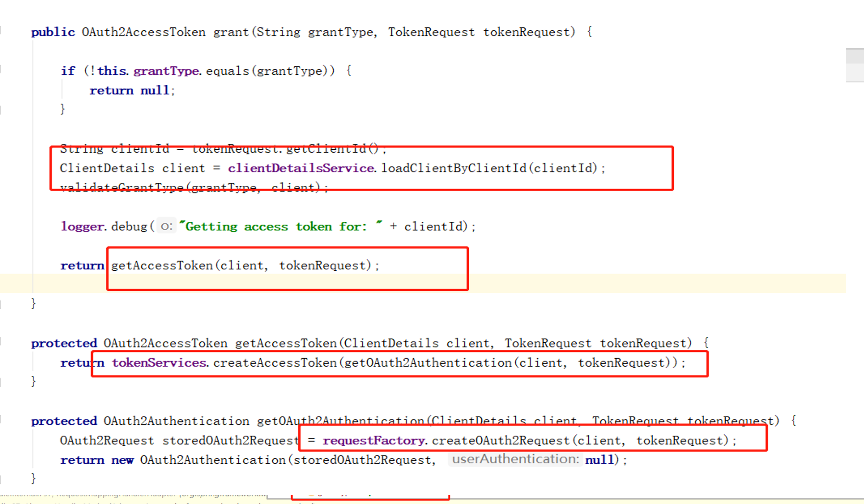Click the "validateGrantType" method call
The image size is (864, 504).
pyautogui.click(x=122, y=188)
